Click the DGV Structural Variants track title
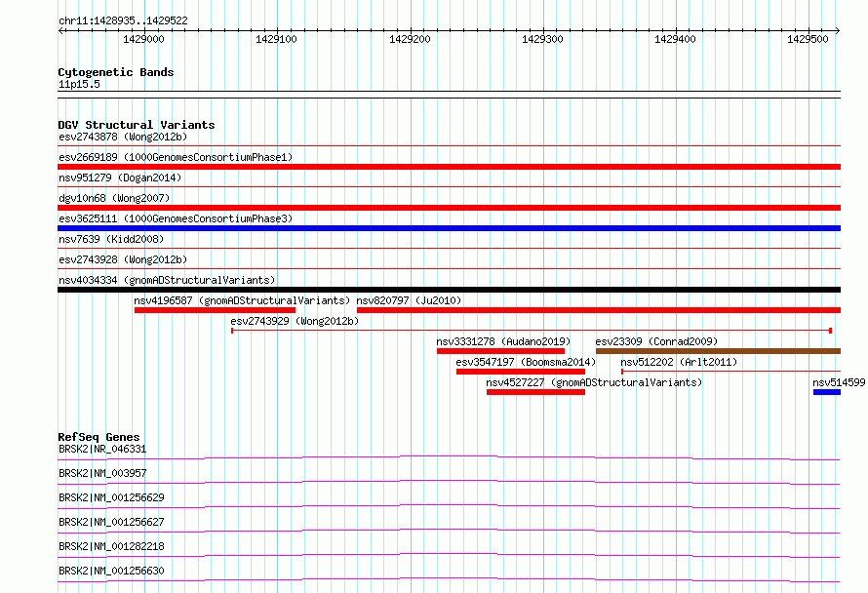The width and height of the screenshot is (868, 593). pyautogui.click(x=137, y=125)
